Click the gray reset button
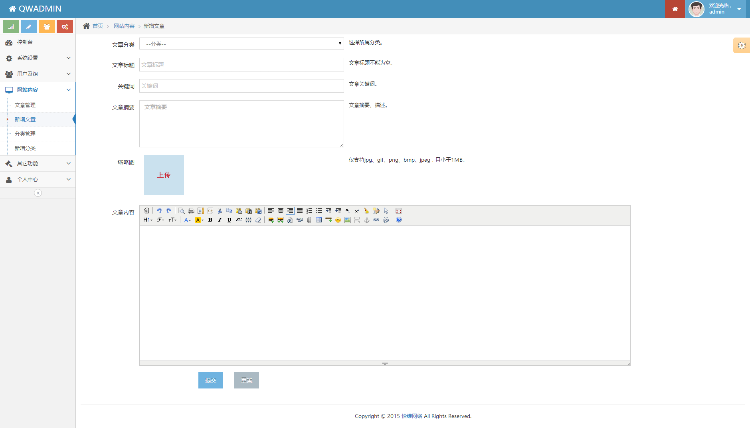The image size is (750, 428). pos(246,380)
